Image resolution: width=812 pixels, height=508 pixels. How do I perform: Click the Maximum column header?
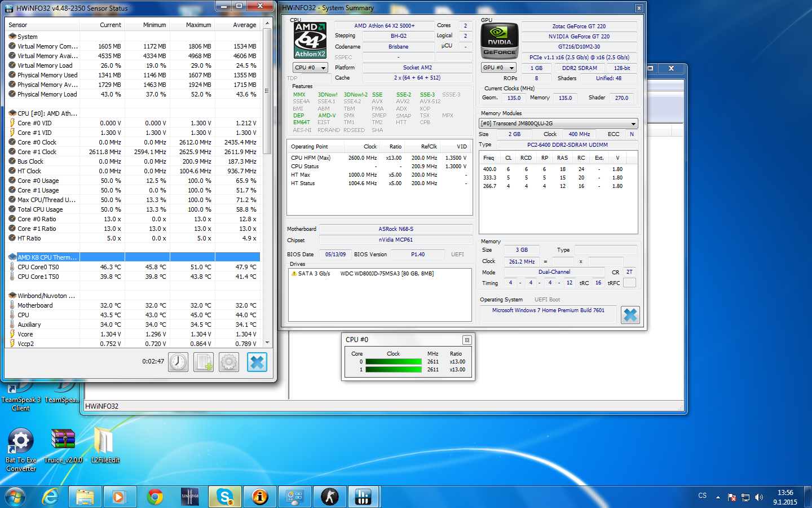tap(192, 25)
